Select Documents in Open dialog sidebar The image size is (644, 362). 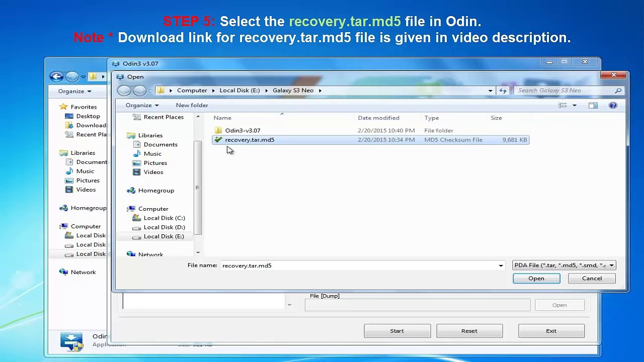pos(160,144)
